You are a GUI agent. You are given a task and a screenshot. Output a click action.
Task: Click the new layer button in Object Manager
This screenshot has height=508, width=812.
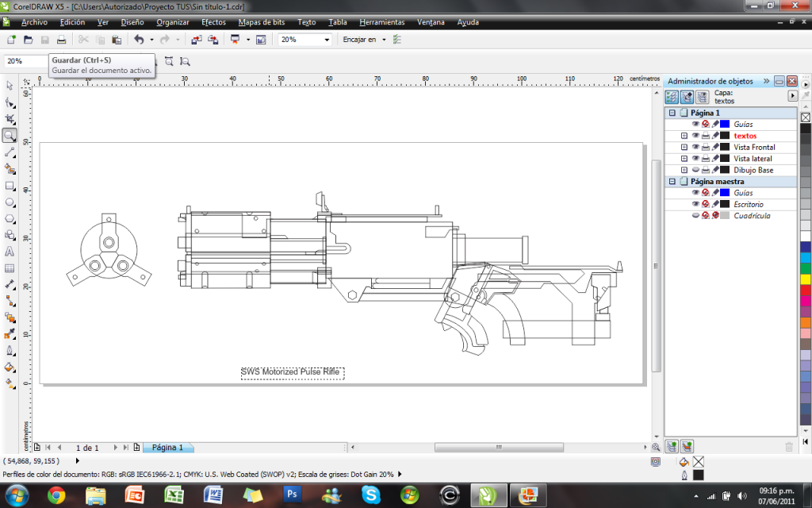[x=672, y=446]
